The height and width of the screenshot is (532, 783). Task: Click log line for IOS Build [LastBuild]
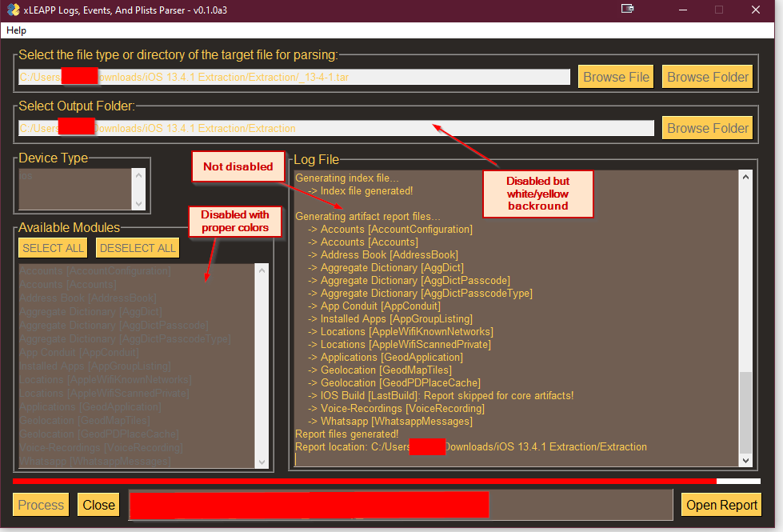(x=441, y=396)
